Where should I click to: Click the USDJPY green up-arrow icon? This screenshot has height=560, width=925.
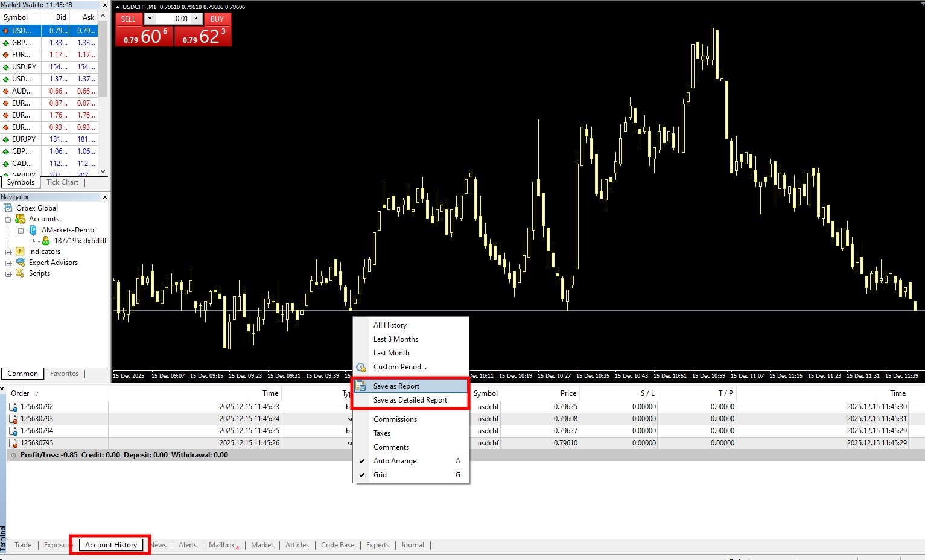(6, 67)
